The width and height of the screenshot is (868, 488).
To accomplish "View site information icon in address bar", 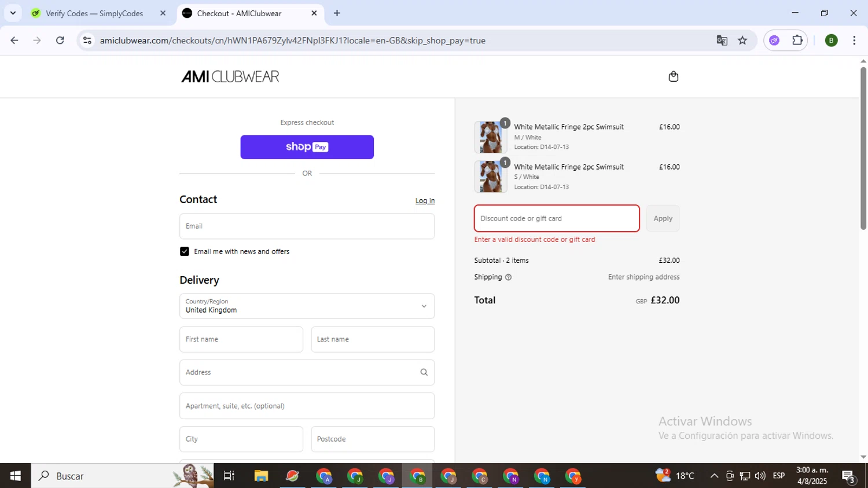I will [x=87, y=40].
